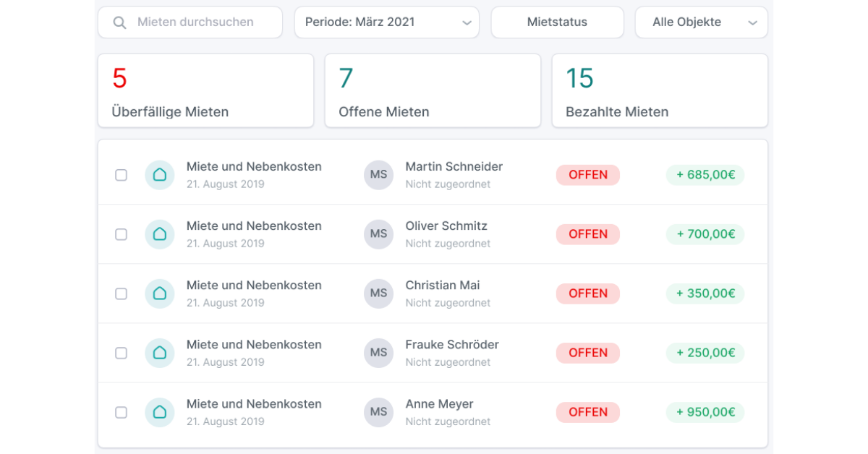Click the MS avatar next to Oliver Schmitz
Image resolution: width=868 pixels, height=454 pixels.
click(378, 234)
